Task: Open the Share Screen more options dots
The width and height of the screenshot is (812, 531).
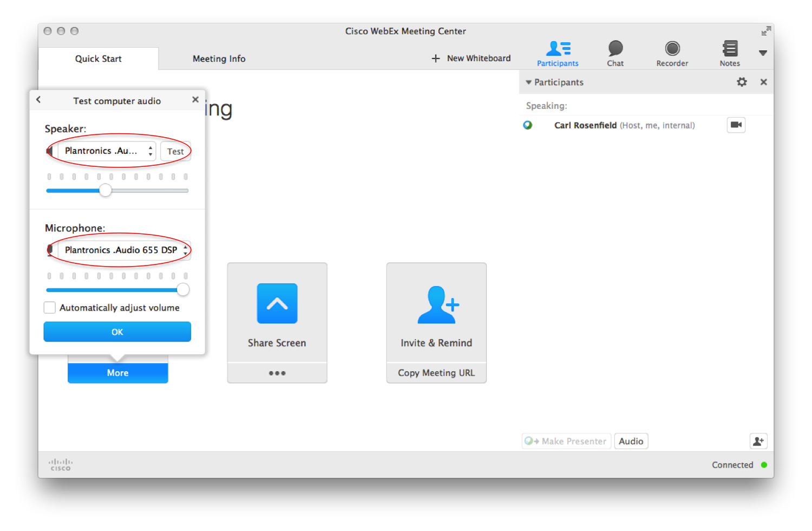Action: (x=277, y=373)
